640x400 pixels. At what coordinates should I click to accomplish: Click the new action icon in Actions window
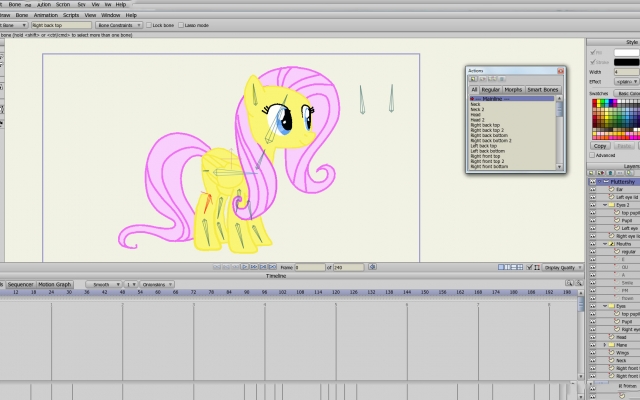click(473, 79)
